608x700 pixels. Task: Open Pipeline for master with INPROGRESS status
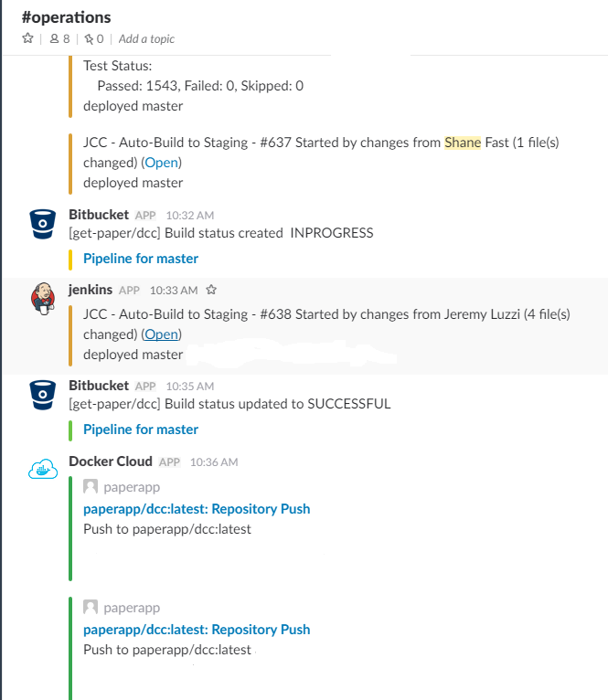(141, 259)
